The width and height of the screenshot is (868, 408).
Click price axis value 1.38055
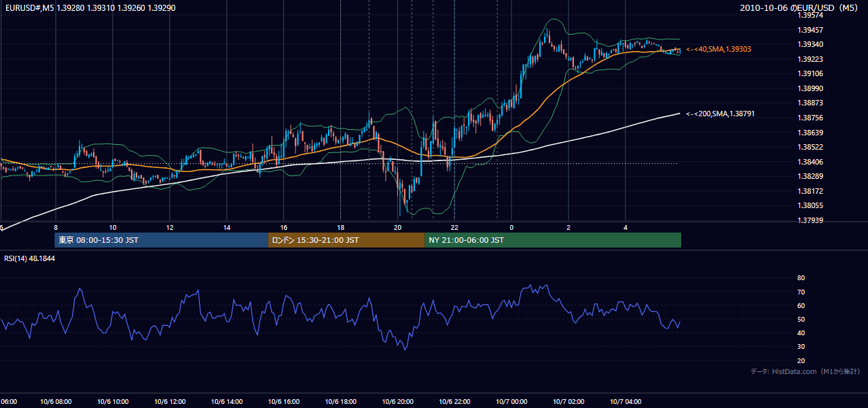[810, 205]
